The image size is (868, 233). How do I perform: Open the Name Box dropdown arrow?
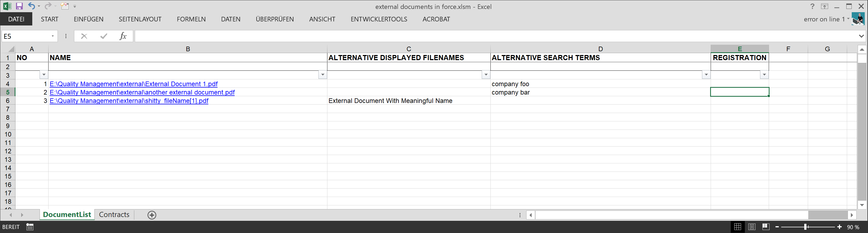(x=53, y=36)
